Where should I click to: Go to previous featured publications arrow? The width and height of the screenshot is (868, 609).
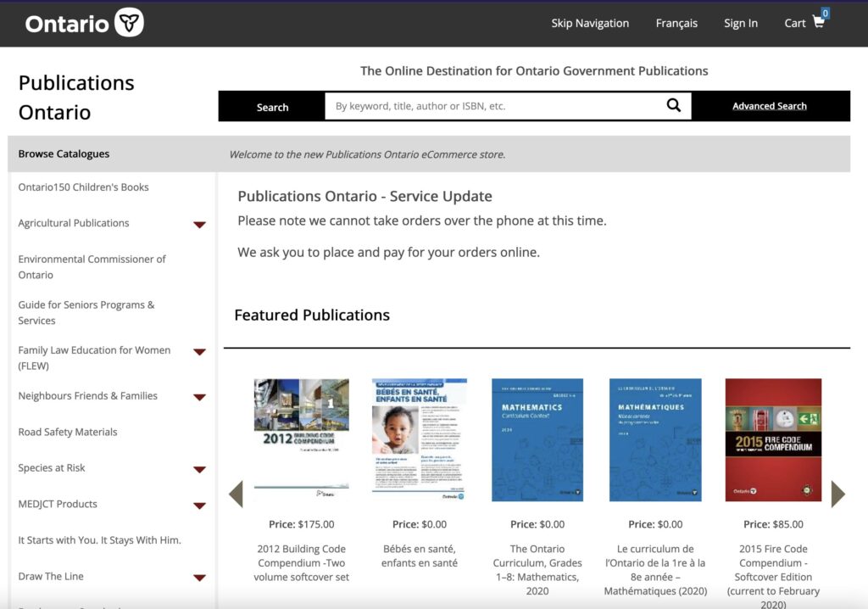pos(236,494)
